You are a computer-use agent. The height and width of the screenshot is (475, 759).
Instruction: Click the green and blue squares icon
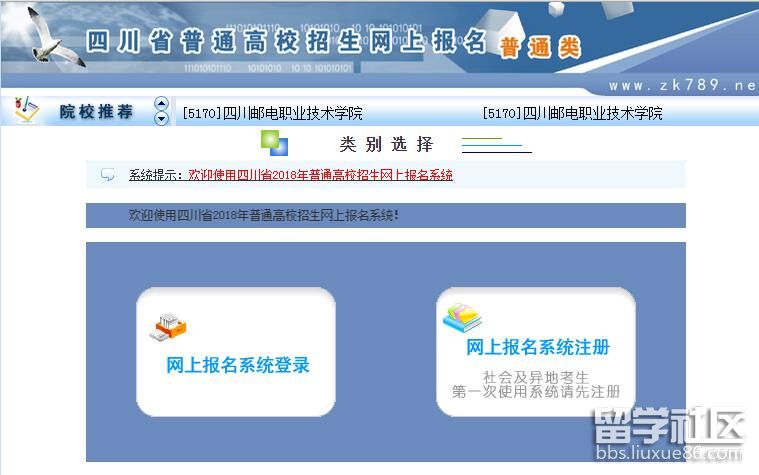tap(274, 143)
